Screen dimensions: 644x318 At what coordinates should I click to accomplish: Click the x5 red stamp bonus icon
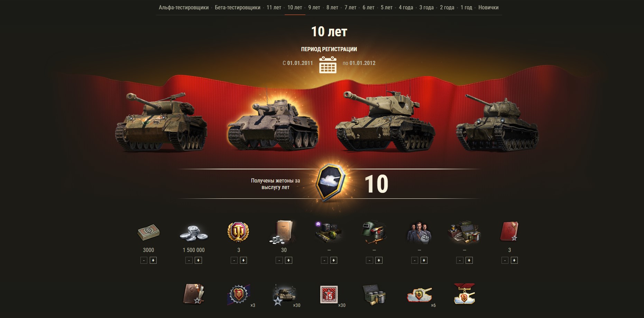click(x=329, y=295)
